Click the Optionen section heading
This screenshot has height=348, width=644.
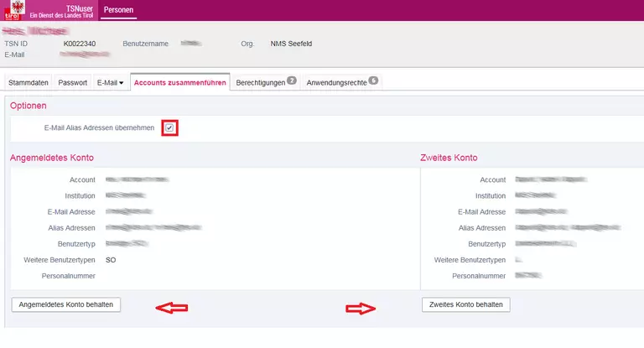point(28,106)
